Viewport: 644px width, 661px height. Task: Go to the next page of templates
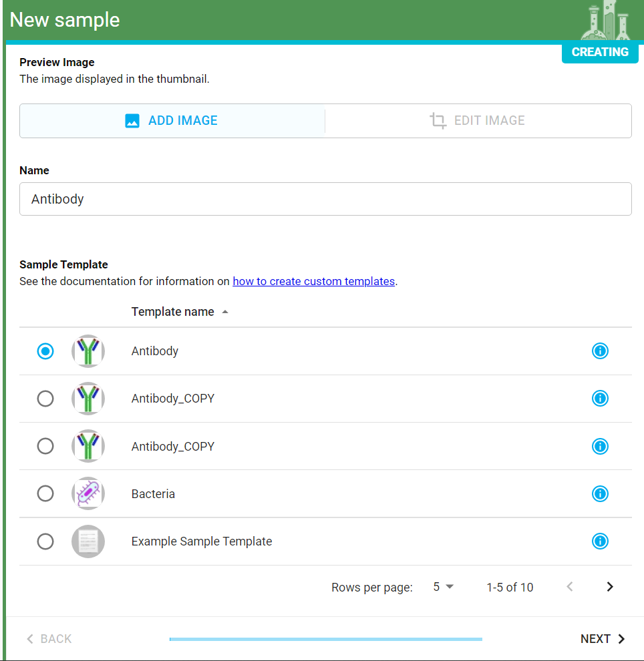point(610,587)
